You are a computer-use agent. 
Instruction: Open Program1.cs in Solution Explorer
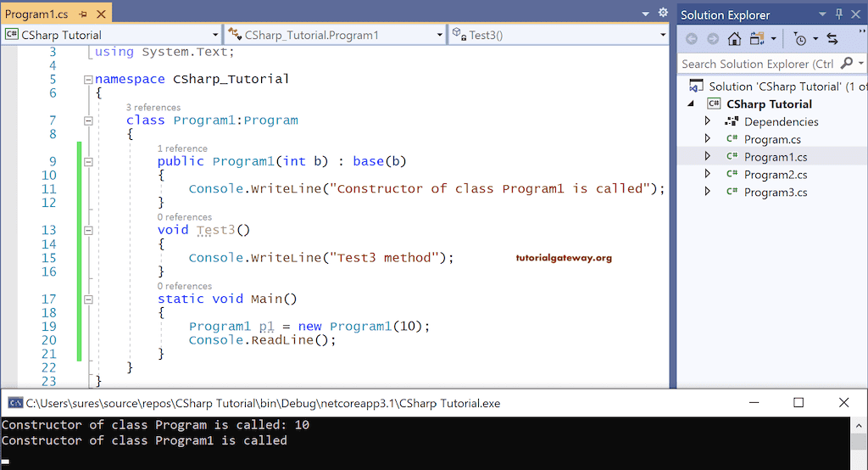point(776,157)
